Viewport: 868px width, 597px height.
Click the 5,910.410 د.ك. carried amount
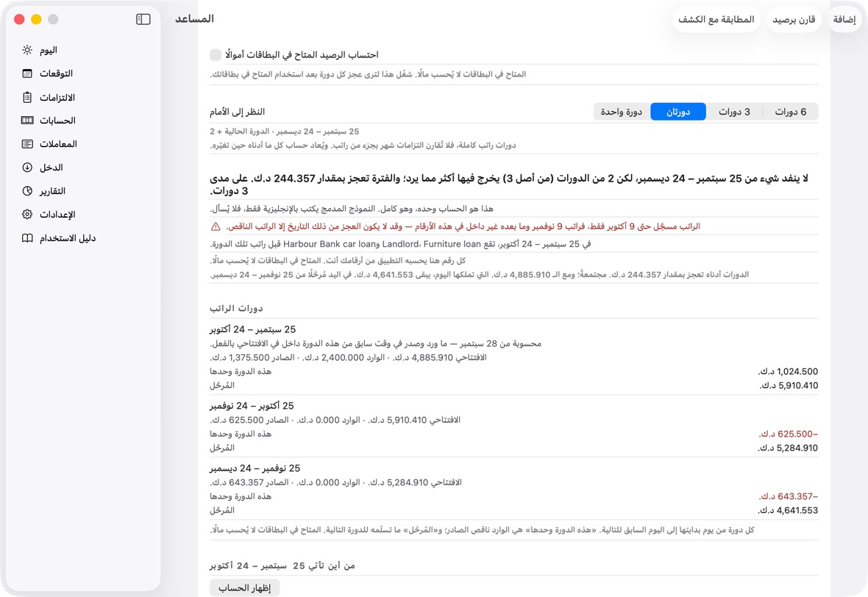point(789,386)
